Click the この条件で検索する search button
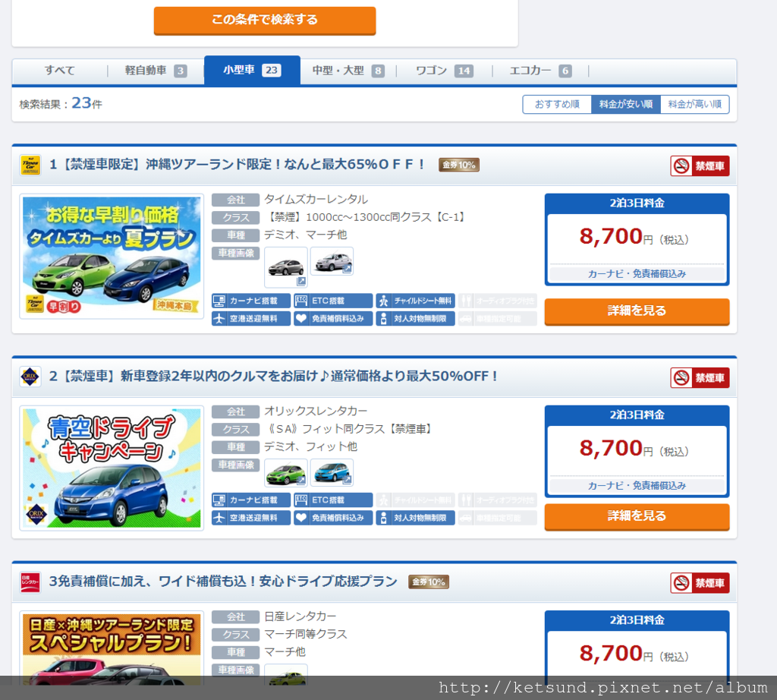This screenshot has width=777, height=700. click(264, 21)
